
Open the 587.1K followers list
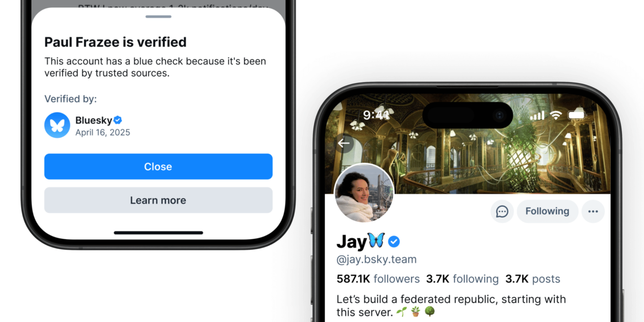pyautogui.click(x=378, y=279)
